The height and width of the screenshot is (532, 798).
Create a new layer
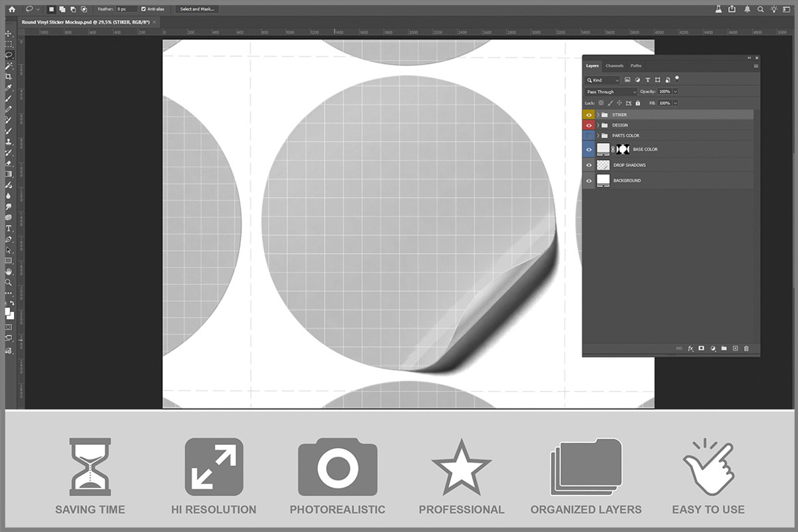click(x=735, y=348)
